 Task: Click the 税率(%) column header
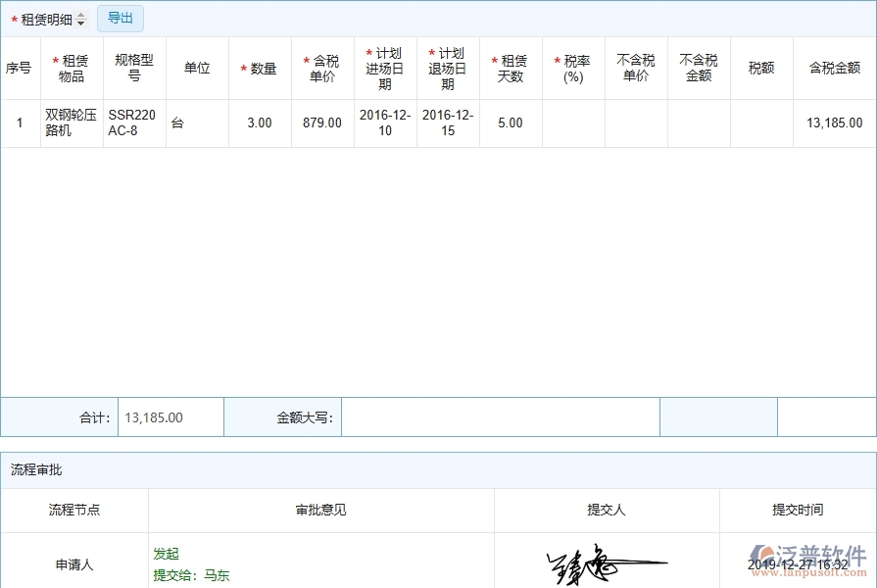click(x=572, y=68)
